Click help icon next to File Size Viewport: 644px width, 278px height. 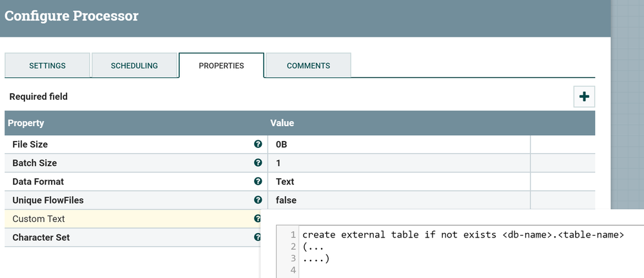click(x=258, y=144)
